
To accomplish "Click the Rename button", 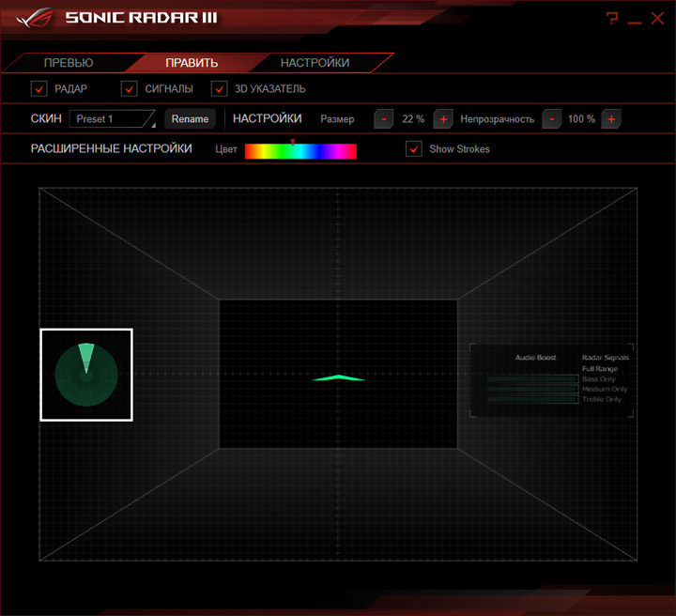I will click(x=190, y=119).
